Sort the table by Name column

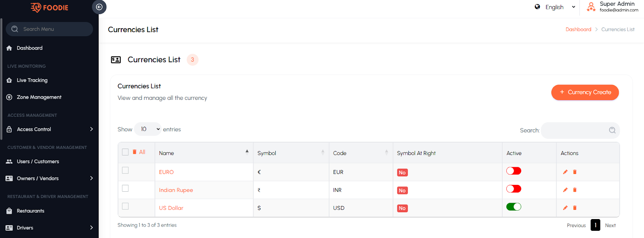pos(203,153)
